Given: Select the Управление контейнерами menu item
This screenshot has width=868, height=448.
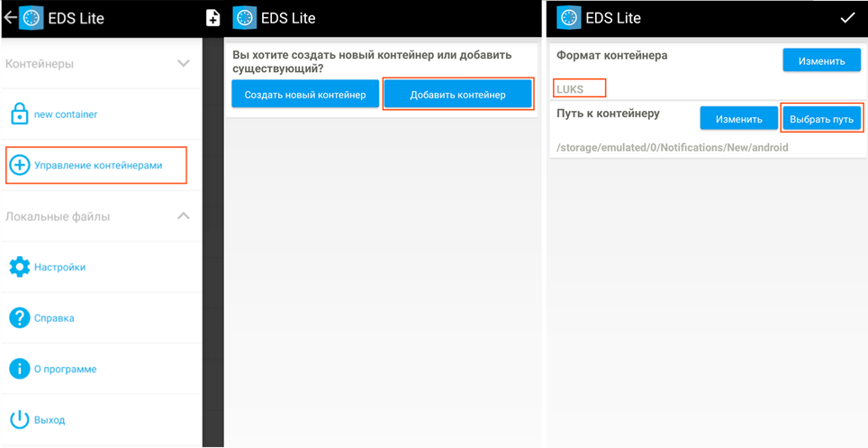Looking at the screenshot, I should click(x=97, y=165).
